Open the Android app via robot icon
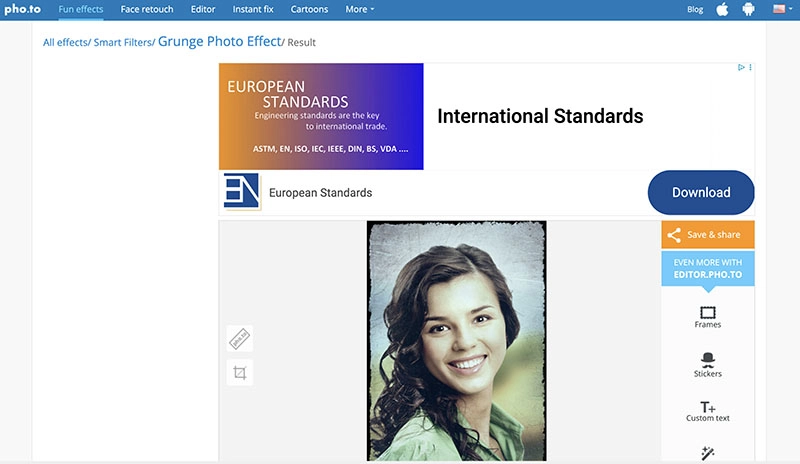800x464 pixels. click(748, 10)
